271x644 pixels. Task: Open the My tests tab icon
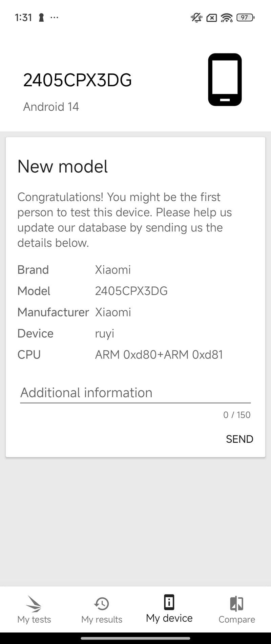[x=34, y=603]
